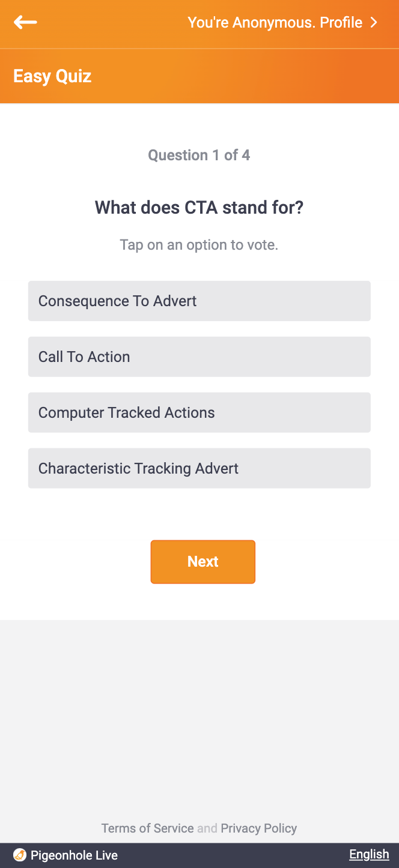The image size is (399, 868).
Task: Click the 'Pigeonhole Live' footer text
Action: pos(74,855)
